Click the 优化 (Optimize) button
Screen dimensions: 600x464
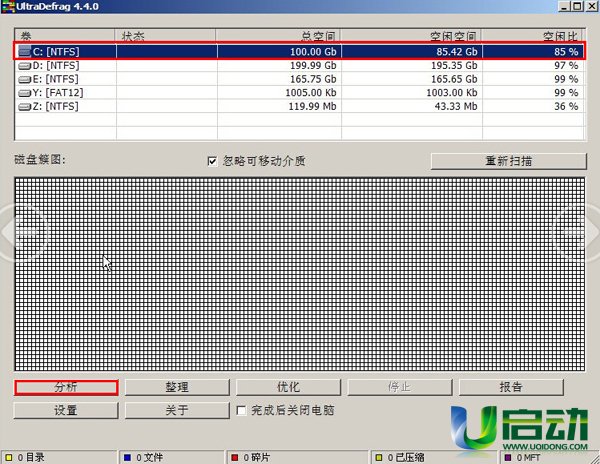click(x=288, y=387)
